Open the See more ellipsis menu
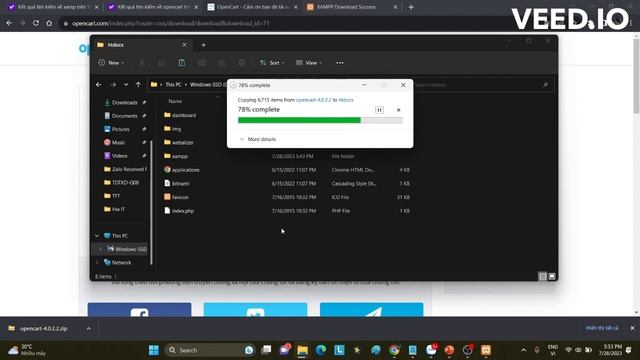 tap(340, 63)
